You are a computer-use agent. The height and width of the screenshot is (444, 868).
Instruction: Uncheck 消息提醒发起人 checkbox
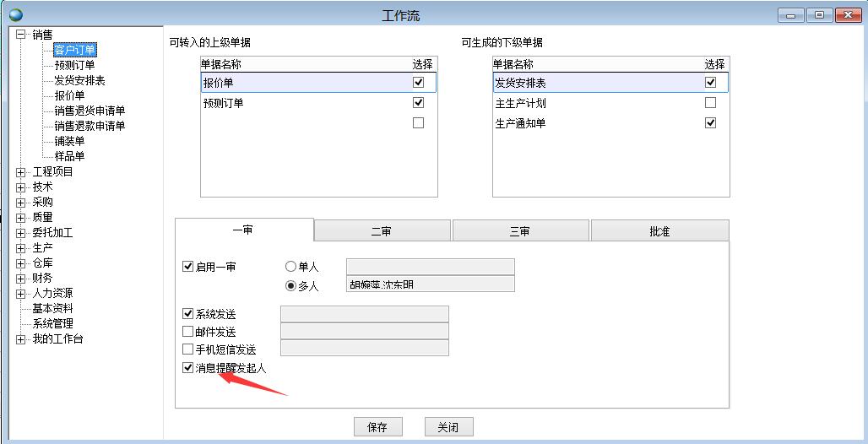pos(188,368)
